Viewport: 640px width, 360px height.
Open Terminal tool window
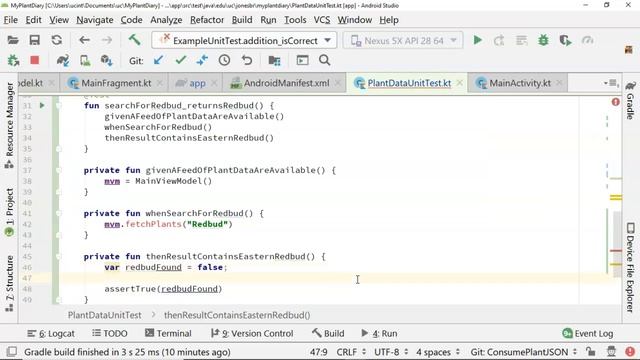(168, 333)
